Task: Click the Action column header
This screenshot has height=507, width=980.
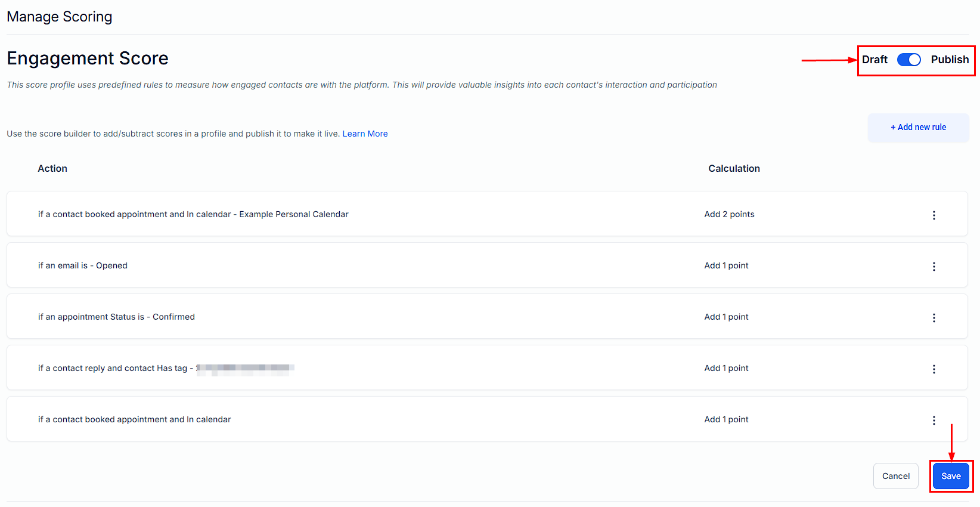Action: [52, 168]
